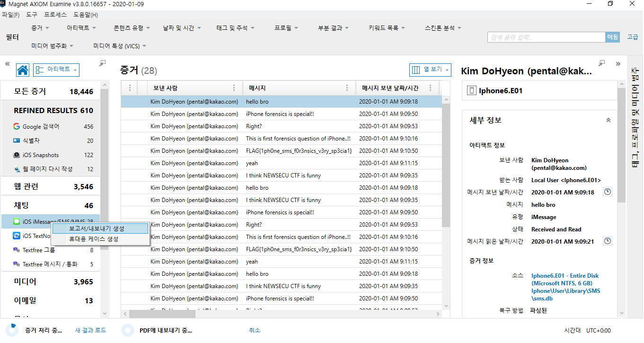Open the 아티팩트 navigation view dropdown
This screenshot has height=343, width=644.
tap(56, 70)
